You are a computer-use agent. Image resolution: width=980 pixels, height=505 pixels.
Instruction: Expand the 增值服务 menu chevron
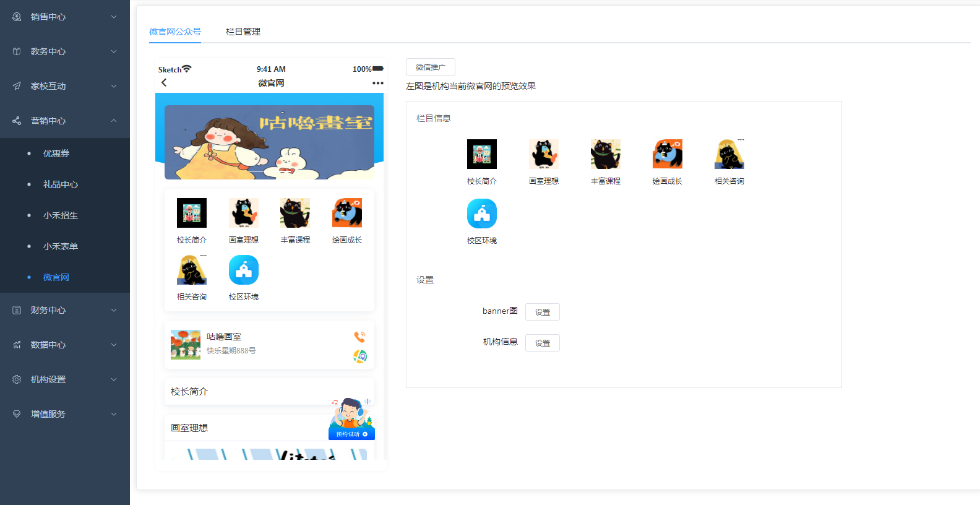click(114, 414)
